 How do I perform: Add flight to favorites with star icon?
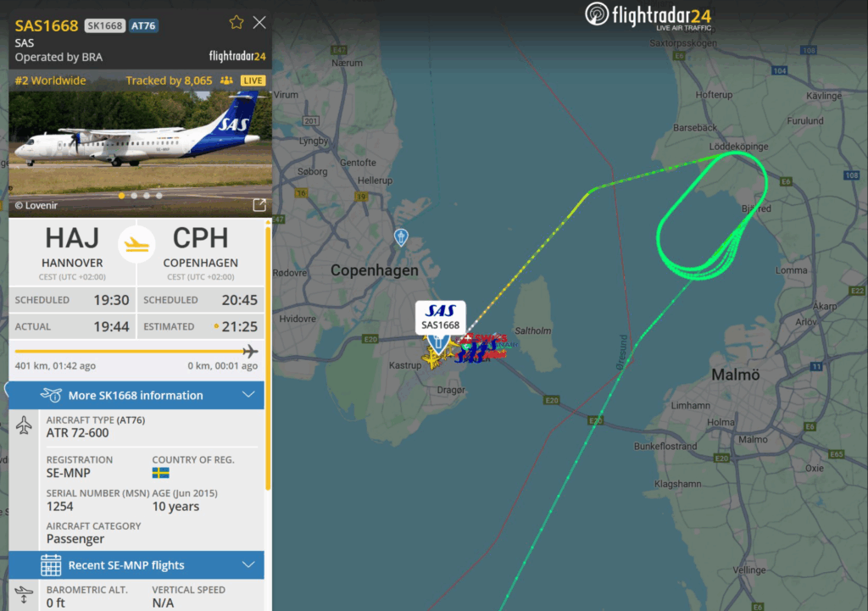click(236, 23)
